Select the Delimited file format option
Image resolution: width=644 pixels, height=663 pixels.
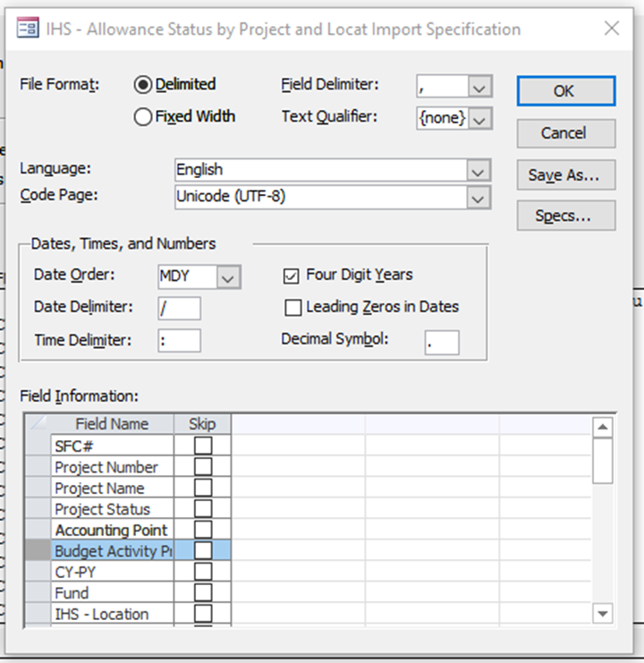143,85
